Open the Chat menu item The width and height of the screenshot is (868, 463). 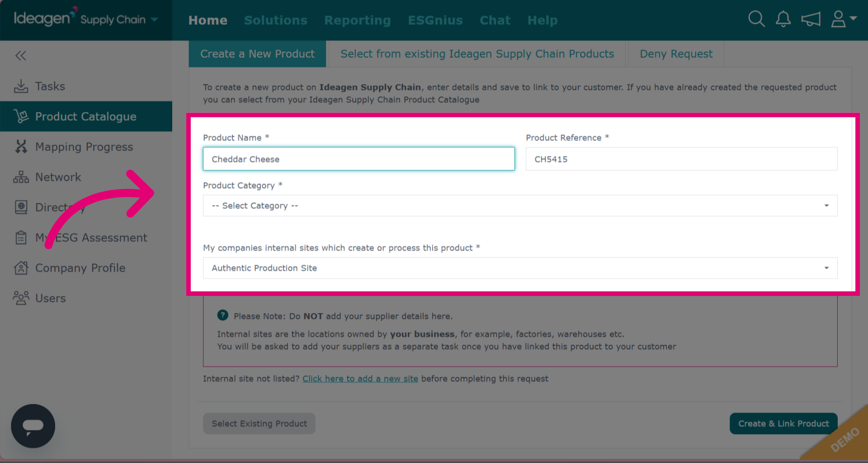[x=495, y=20]
